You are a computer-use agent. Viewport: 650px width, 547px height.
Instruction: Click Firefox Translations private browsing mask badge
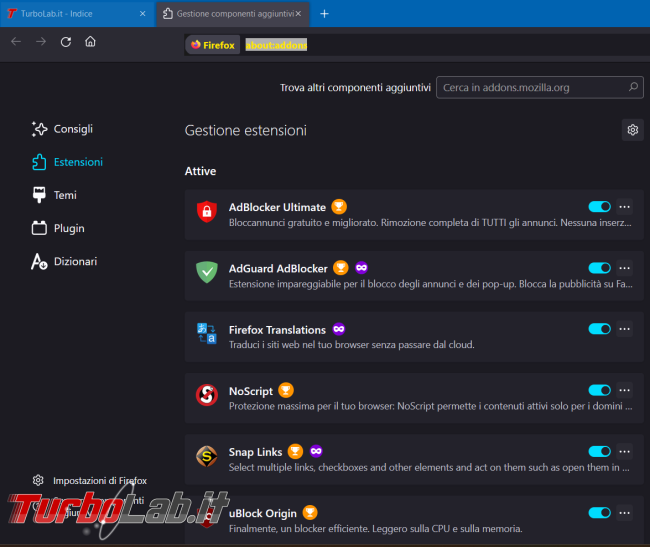[339, 329]
